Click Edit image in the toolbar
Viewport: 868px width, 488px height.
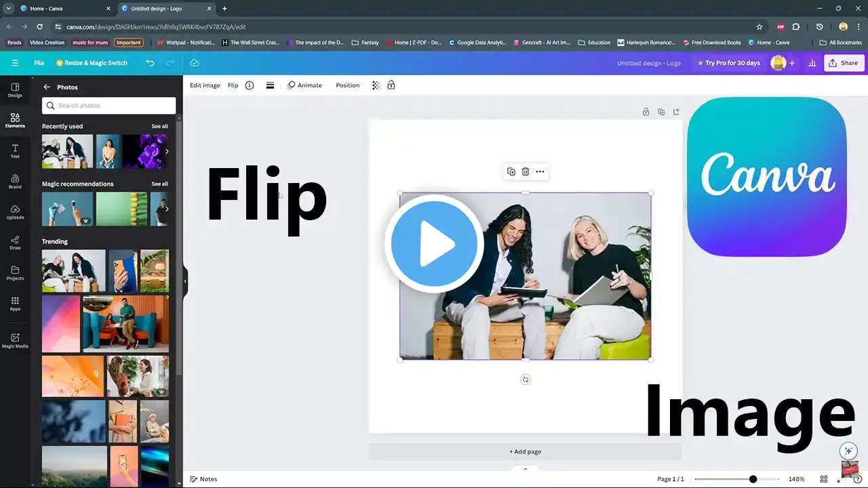pos(205,85)
